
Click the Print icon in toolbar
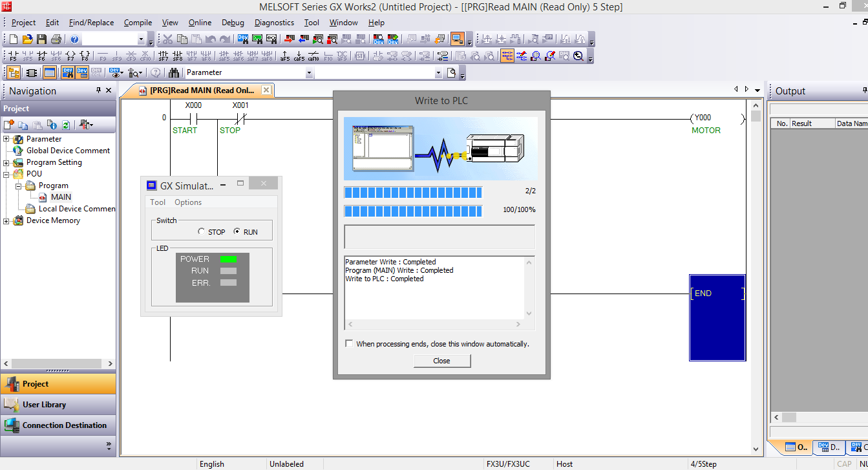tap(56, 39)
